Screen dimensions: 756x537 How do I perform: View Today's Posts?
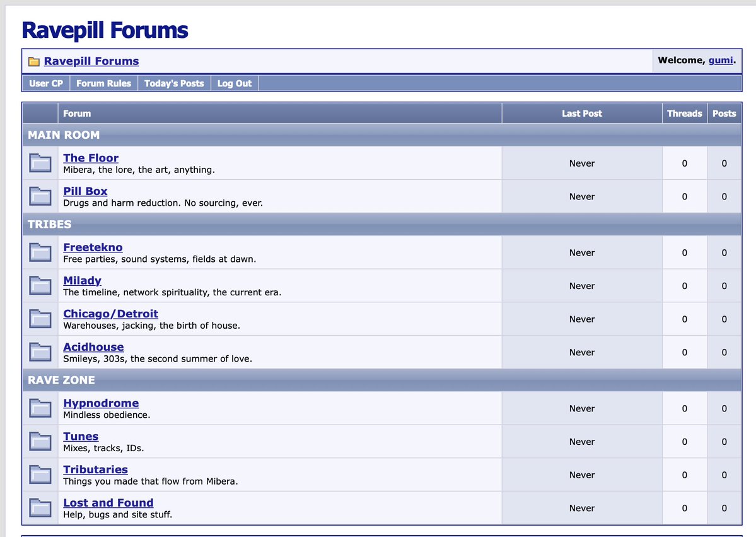pyautogui.click(x=174, y=83)
